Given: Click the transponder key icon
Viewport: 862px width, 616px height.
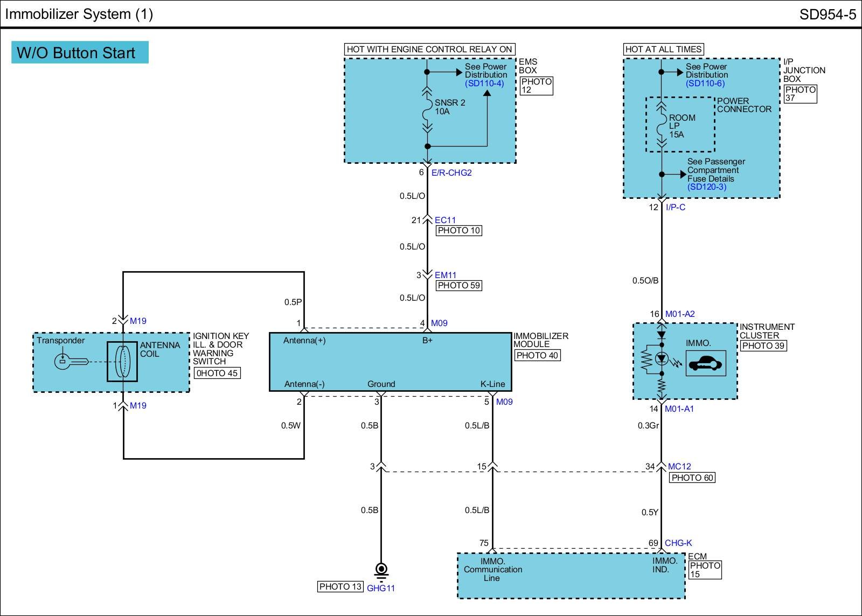Looking at the screenshot, I should coord(71,361).
